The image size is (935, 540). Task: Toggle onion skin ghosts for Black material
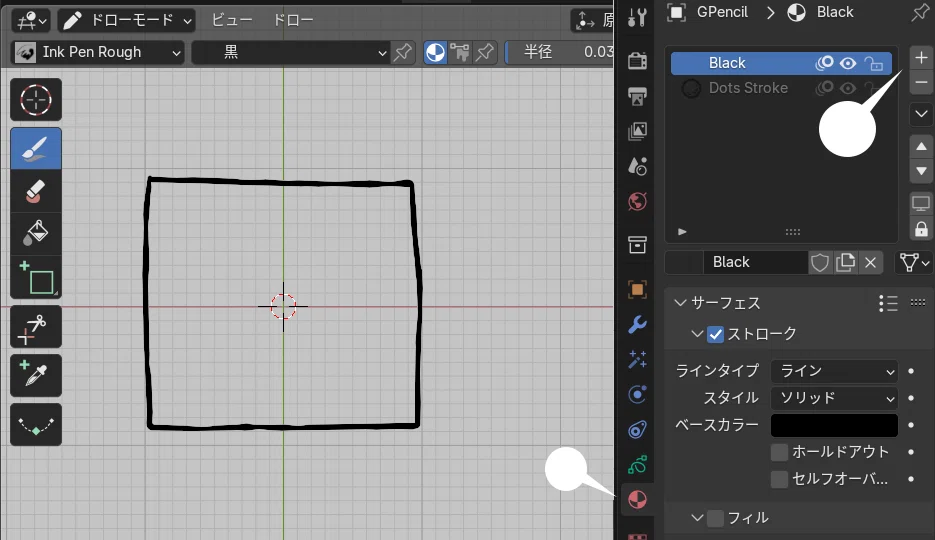pyautogui.click(x=824, y=63)
